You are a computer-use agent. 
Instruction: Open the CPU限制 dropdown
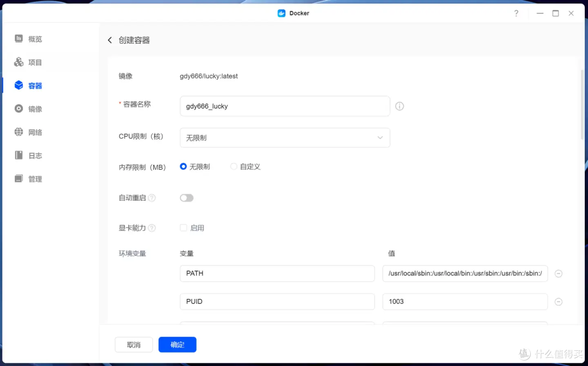pyautogui.click(x=285, y=138)
